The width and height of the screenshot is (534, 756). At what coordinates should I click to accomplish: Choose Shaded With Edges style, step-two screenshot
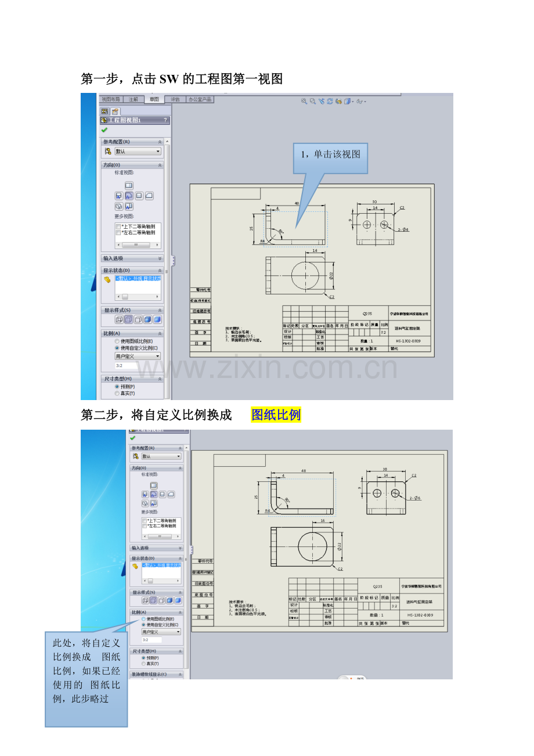pyautogui.click(x=170, y=600)
